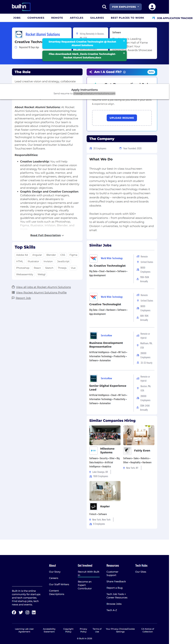Close the Smartkey Requested notification
The image size is (194, 644).
[124, 41]
